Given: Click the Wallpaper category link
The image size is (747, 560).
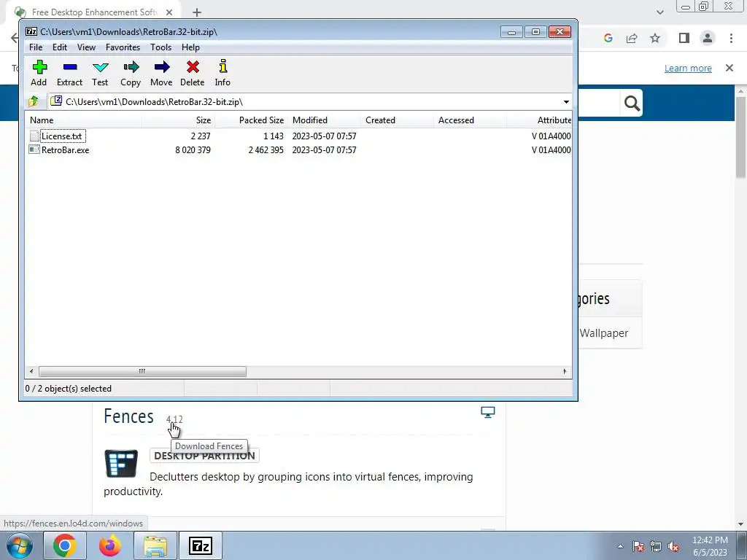Looking at the screenshot, I should 603,333.
